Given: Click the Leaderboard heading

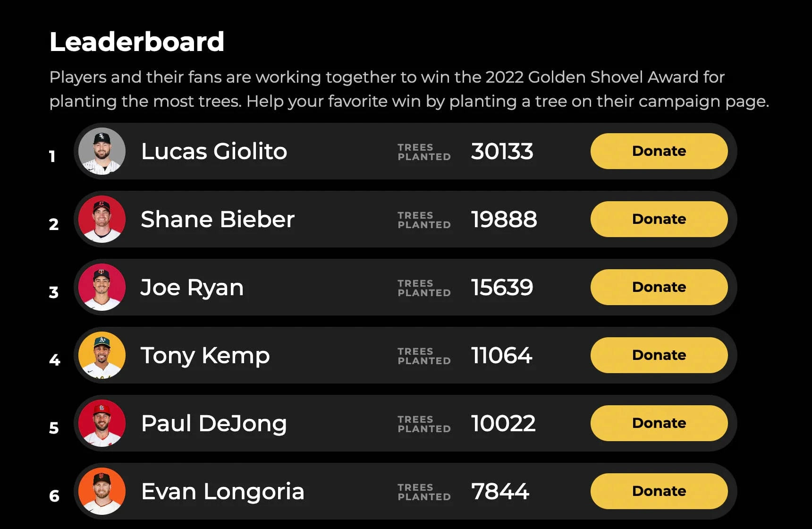Looking at the screenshot, I should click(x=137, y=42).
